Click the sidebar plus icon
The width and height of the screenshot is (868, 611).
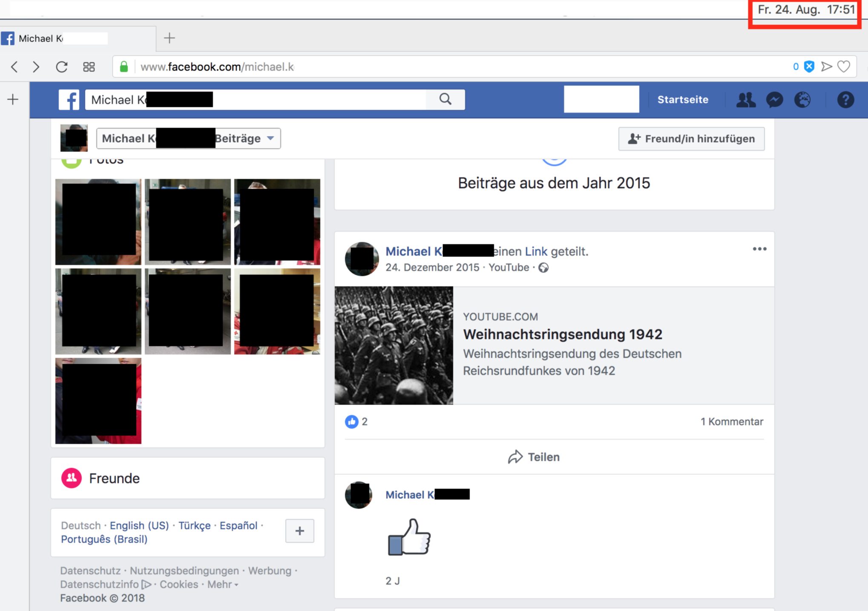(13, 99)
